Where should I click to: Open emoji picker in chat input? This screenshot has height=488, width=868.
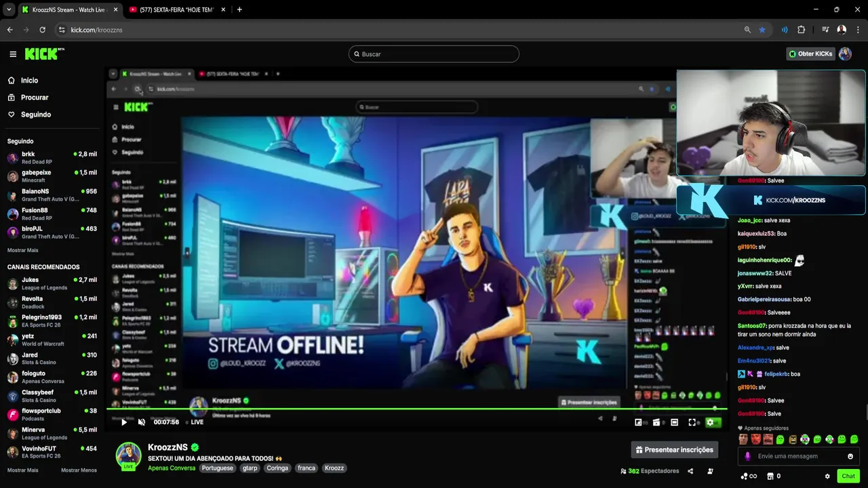pos(850,456)
